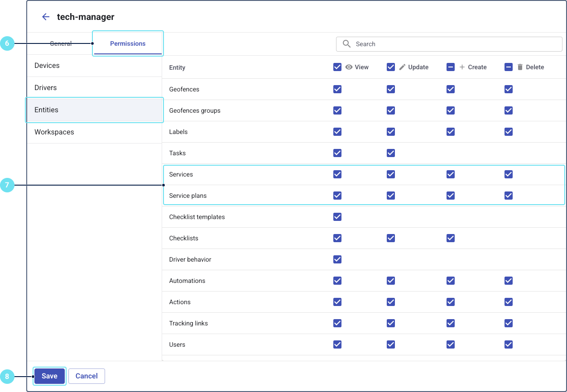Toggle the indeterminate Create header checkbox
Viewport: 567px width, 392px height.
click(450, 67)
